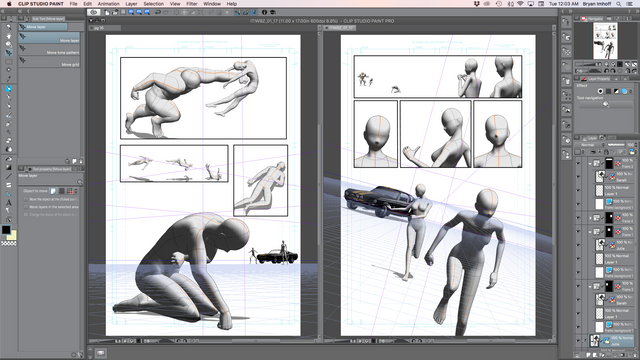Screen dimensions: 640x360
Task: Select the Zoom magnifier tool
Action: click(x=9, y=27)
